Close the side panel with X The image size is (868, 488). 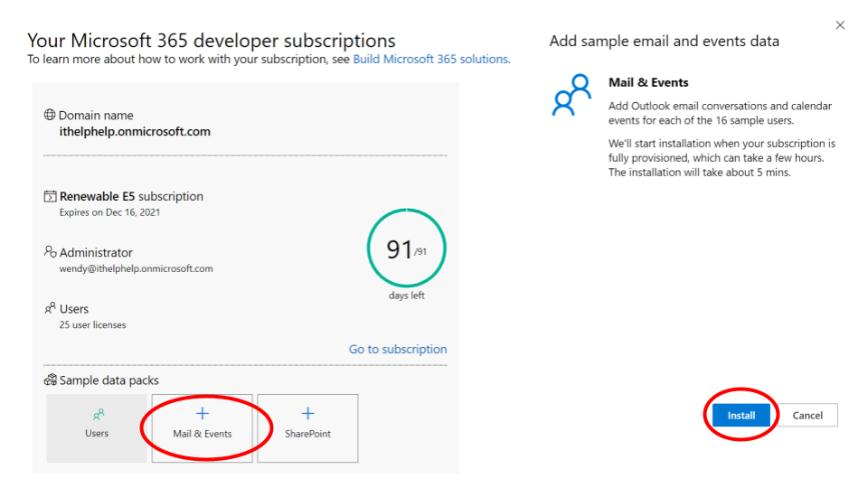pyautogui.click(x=840, y=25)
